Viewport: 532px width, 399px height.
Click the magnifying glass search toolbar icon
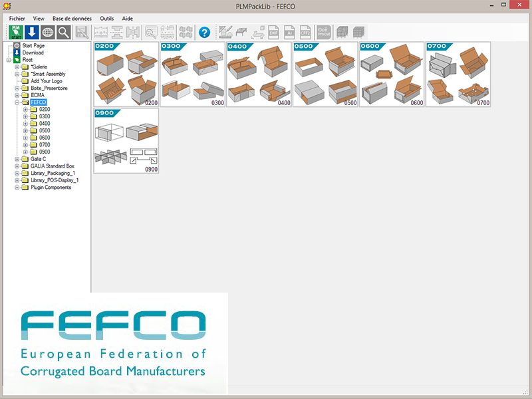tap(64, 32)
